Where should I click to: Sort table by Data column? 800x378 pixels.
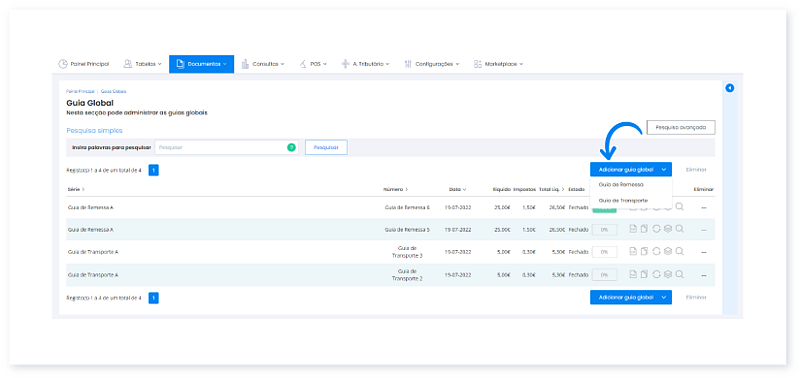pos(458,189)
